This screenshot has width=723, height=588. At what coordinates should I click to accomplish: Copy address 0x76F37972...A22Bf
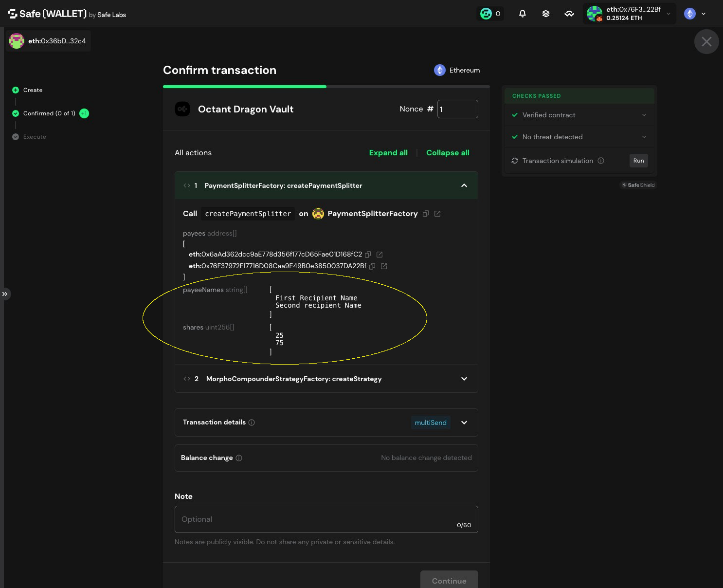pos(372,266)
